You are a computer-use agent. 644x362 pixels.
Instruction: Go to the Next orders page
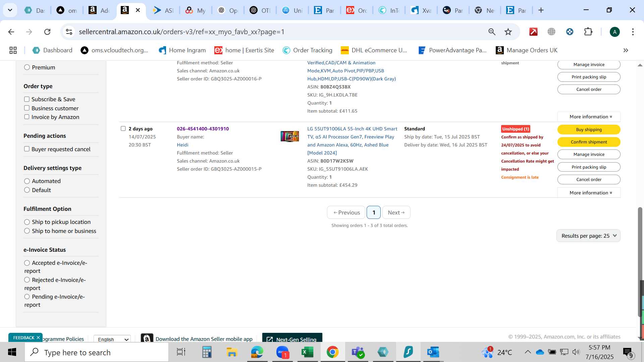point(396,213)
